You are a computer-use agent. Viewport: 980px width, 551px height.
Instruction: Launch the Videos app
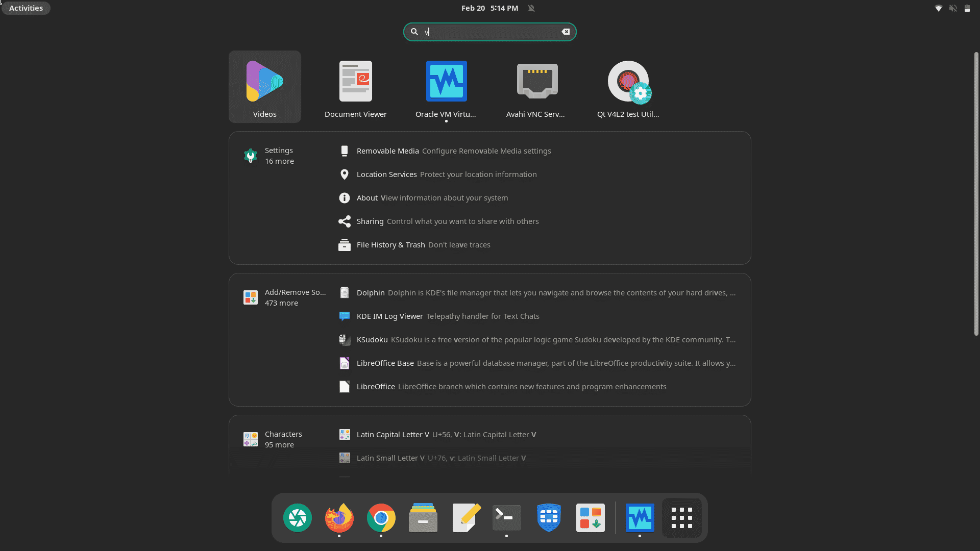(x=264, y=87)
